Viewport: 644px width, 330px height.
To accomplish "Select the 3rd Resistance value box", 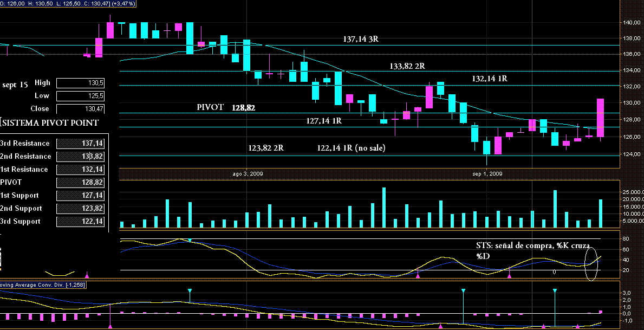I will (x=80, y=144).
